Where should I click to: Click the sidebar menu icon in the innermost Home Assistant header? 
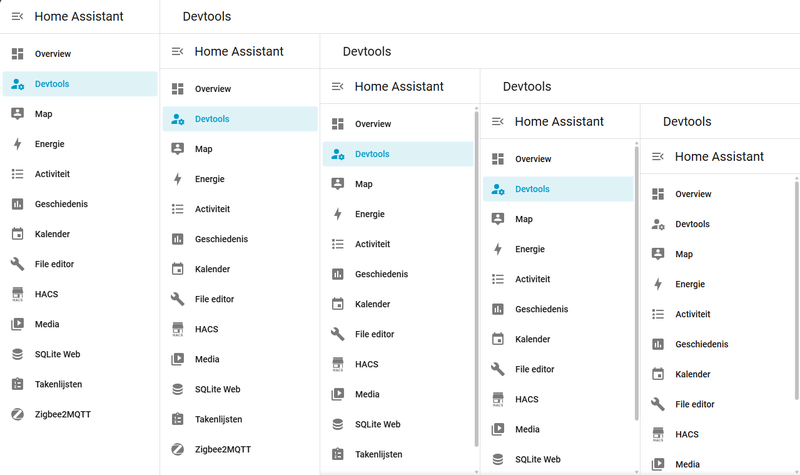coord(658,157)
